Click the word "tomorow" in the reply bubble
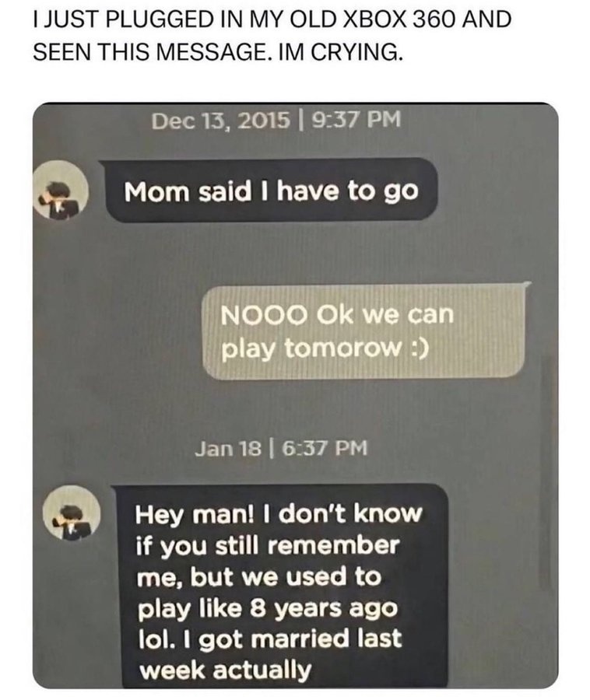The height and width of the screenshot is (700, 590). click(x=342, y=348)
